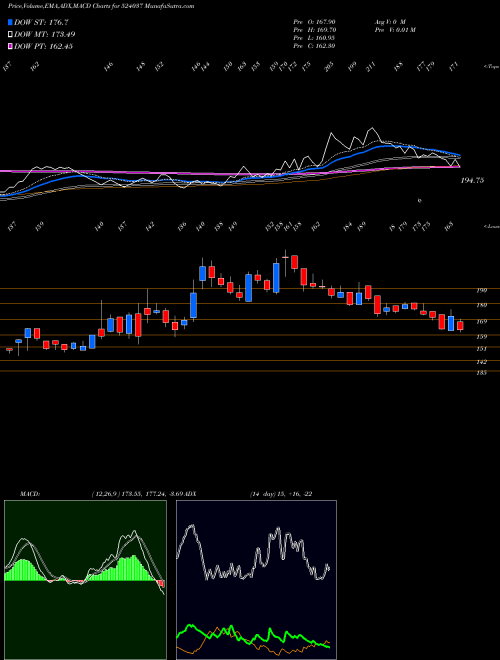Screen dimensions: 500x660
Task: Click the 'Pre L: 160.95' low value
Action: (x=314, y=38)
